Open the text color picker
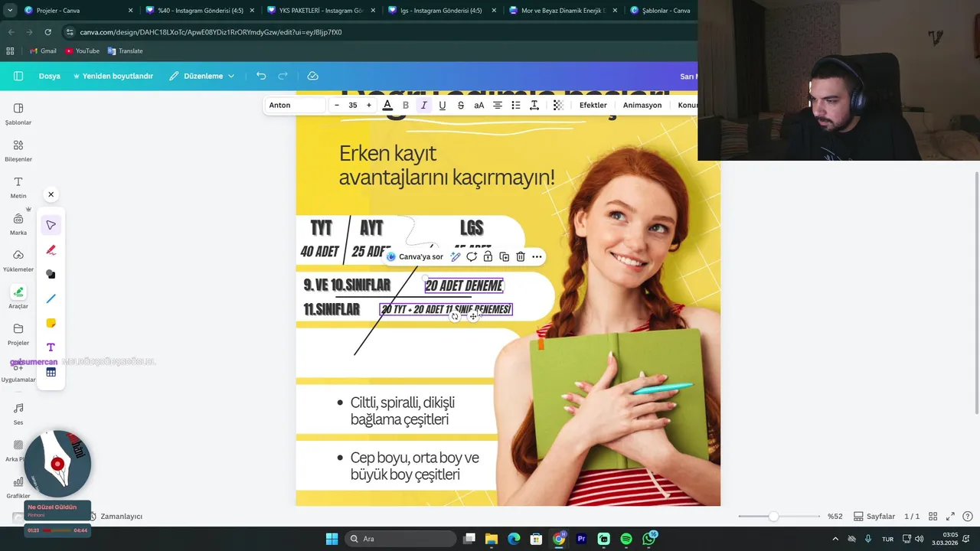This screenshot has width=980, height=551. click(387, 105)
